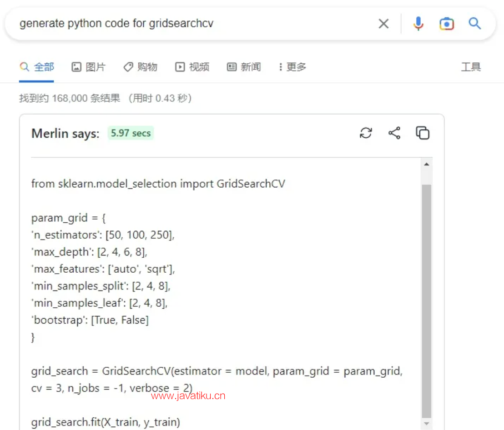Expand the 更多 more menu
The width and height of the screenshot is (504, 430).
(x=292, y=67)
